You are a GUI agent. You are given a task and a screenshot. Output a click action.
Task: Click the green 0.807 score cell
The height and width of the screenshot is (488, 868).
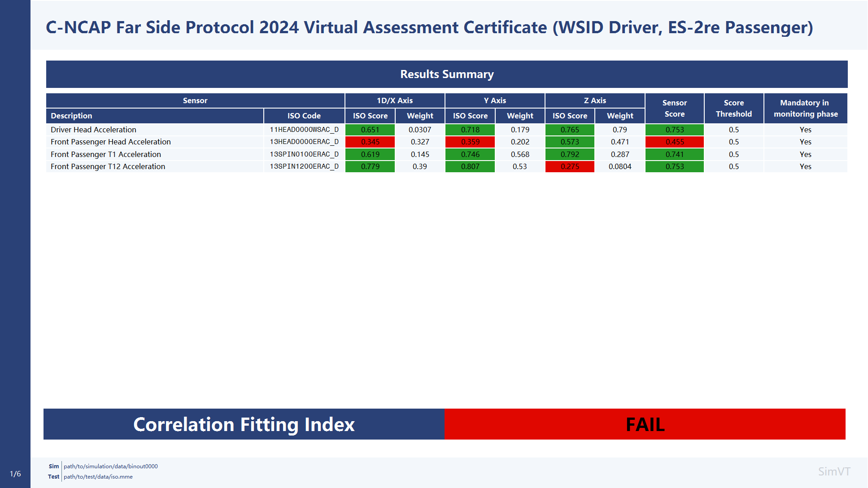[x=470, y=166]
